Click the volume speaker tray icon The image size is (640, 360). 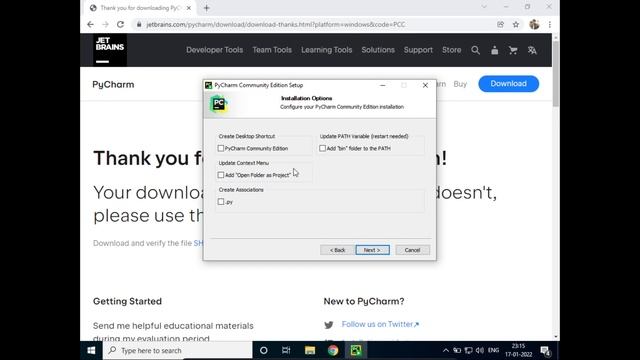coord(480,350)
